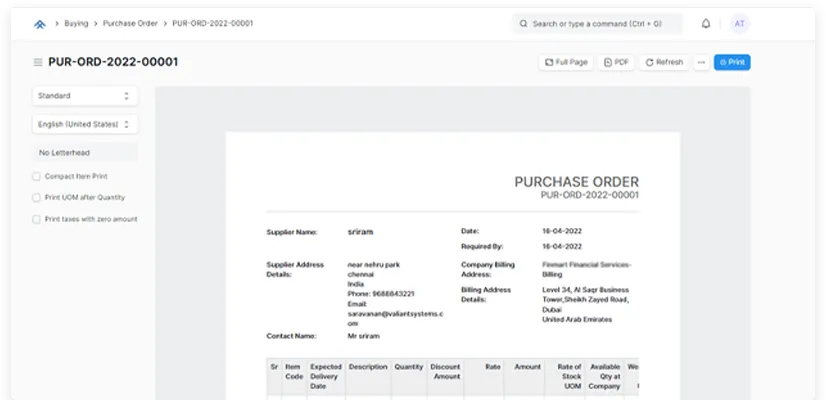
Task: Enable Compact Item Print checkbox
Action: coord(37,176)
